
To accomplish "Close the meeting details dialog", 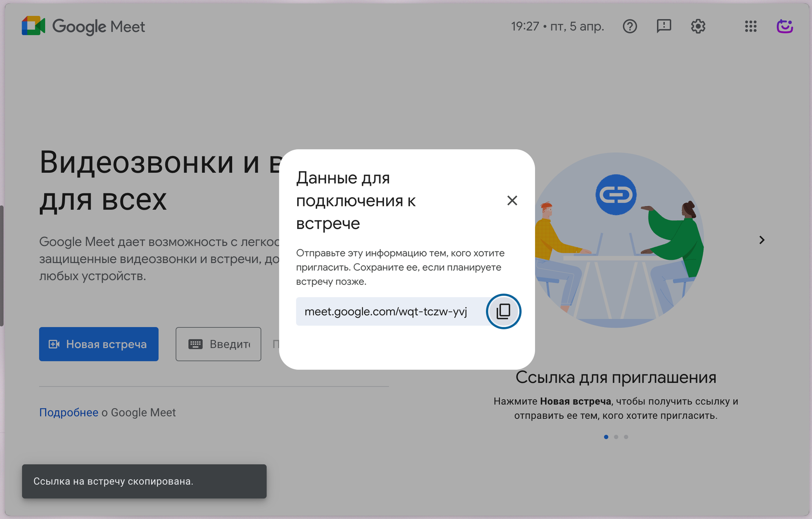I will pyautogui.click(x=512, y=200).
